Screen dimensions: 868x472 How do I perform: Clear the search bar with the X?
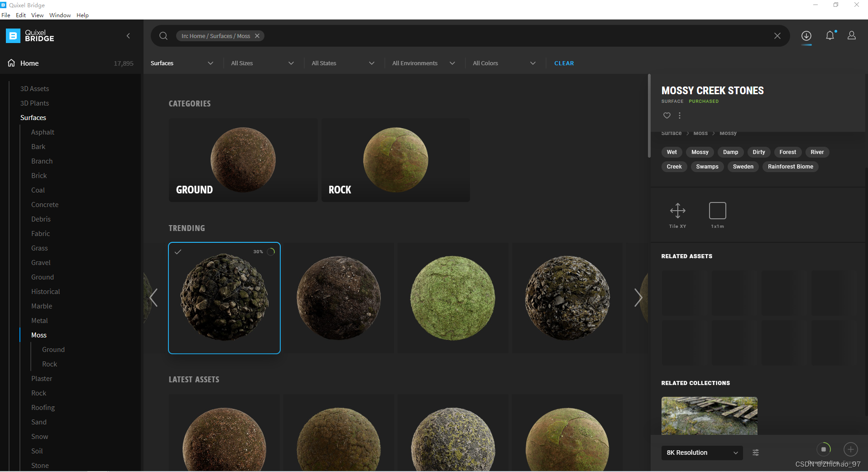tap(777, 36)
